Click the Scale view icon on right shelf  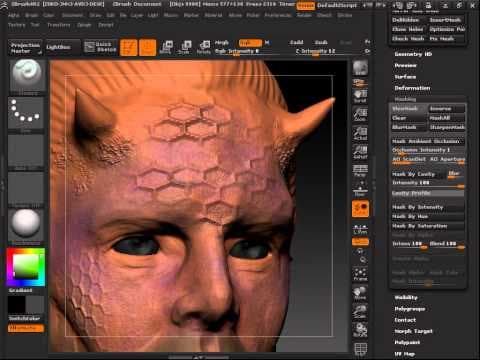tap(360, 311)
